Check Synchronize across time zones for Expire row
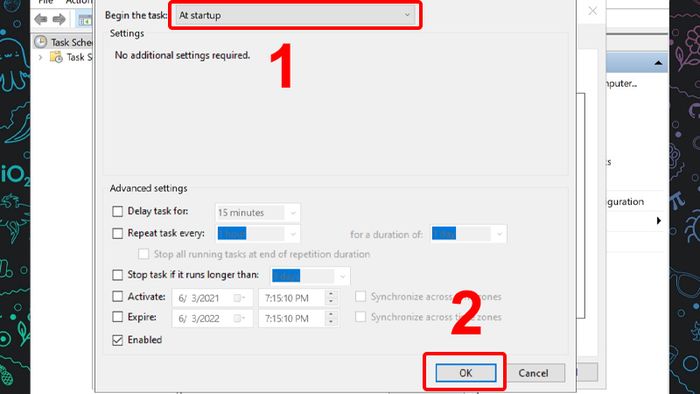The image size is (700, 394). (360, 317)
